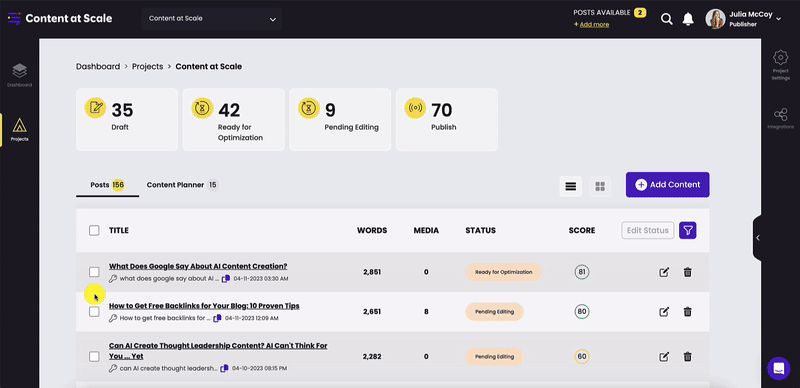Click the Ready for Optimization status badge

tap(504, 272)
